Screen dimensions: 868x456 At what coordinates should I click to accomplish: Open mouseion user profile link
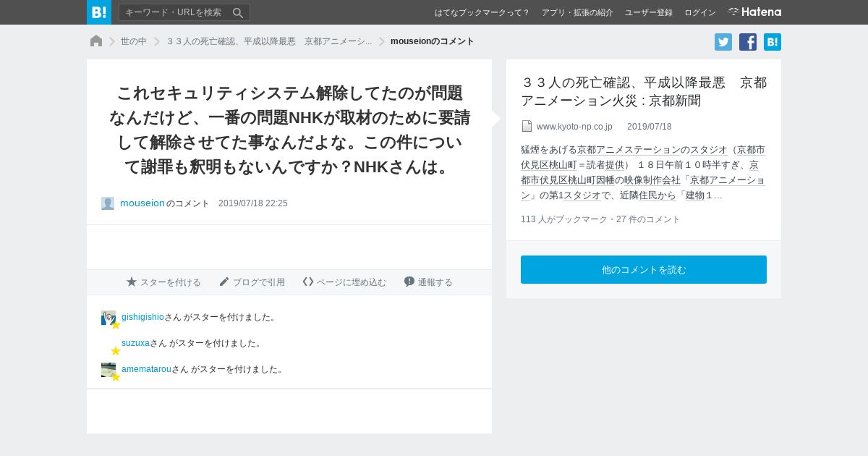click(142, 203)
